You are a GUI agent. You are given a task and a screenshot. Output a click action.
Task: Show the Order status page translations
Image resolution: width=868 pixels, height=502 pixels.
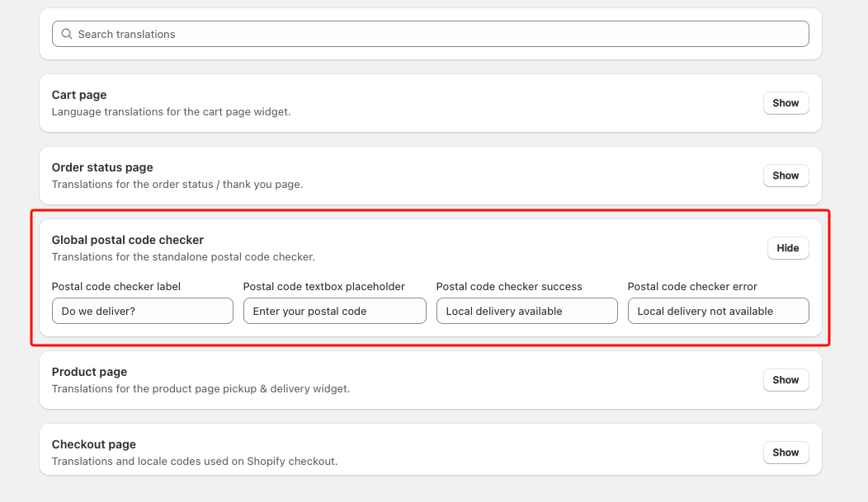(x=785, y=176)
